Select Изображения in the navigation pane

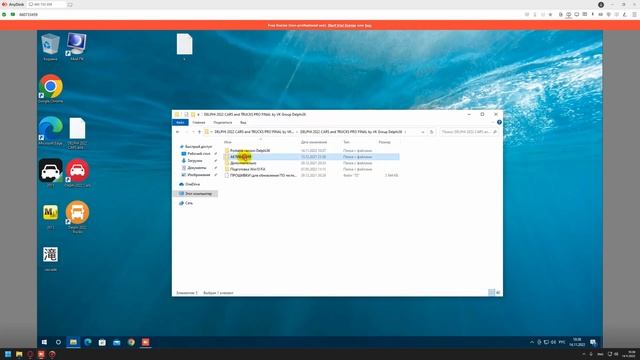click(199, 175)
